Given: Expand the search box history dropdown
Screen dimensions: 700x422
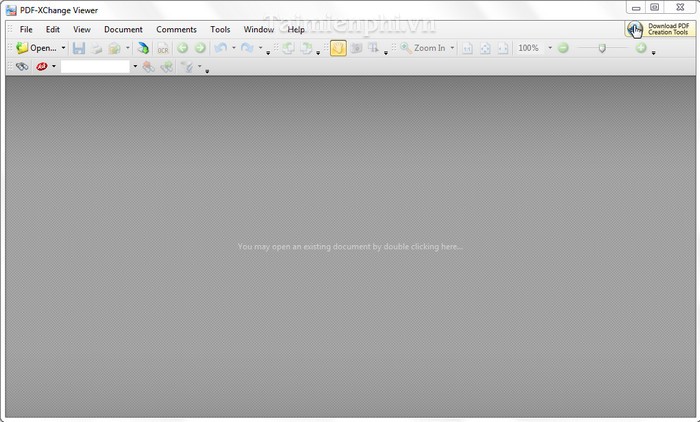Looking at the screenshot, I should [135, 67].
